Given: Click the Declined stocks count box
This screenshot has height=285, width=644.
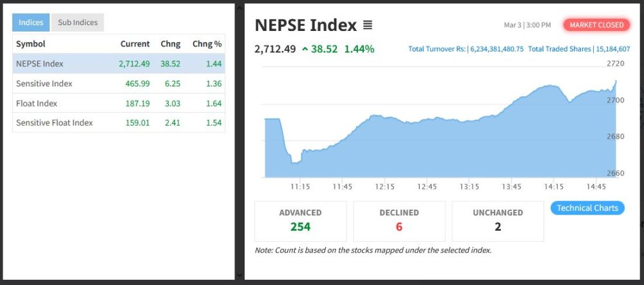Looking at the screenshot, I should pyautogui.click(x=399, y=221).
